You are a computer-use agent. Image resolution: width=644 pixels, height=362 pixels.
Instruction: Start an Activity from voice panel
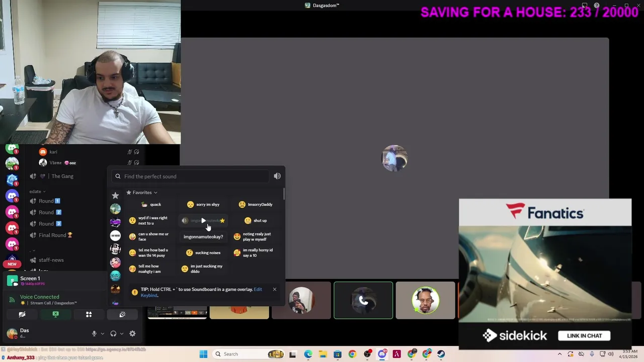pos(89,314)
